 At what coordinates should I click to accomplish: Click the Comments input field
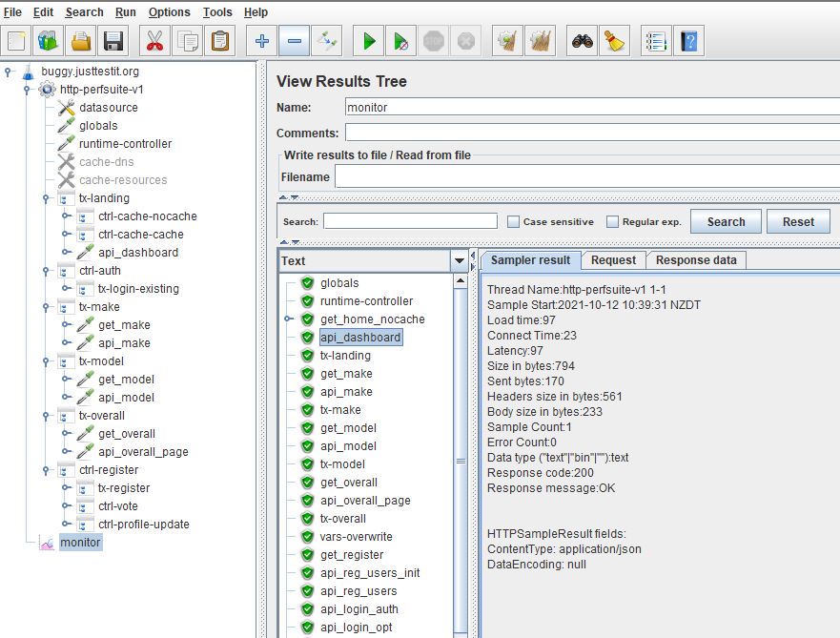(x=592, y=133)
